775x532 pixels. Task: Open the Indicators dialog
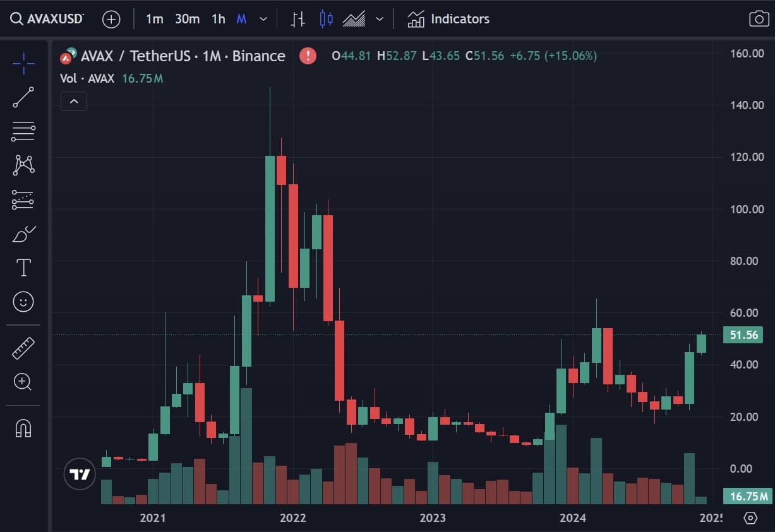click(448, 19)
